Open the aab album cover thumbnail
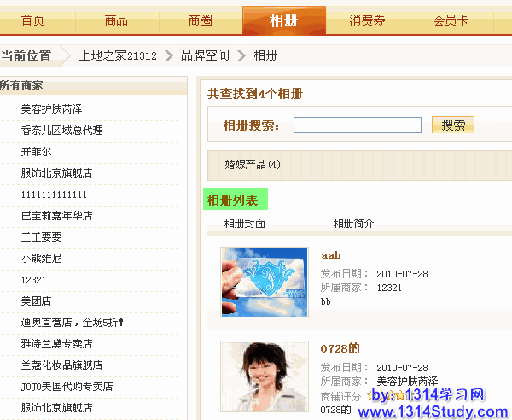512x420 pixels. [264, 282]
